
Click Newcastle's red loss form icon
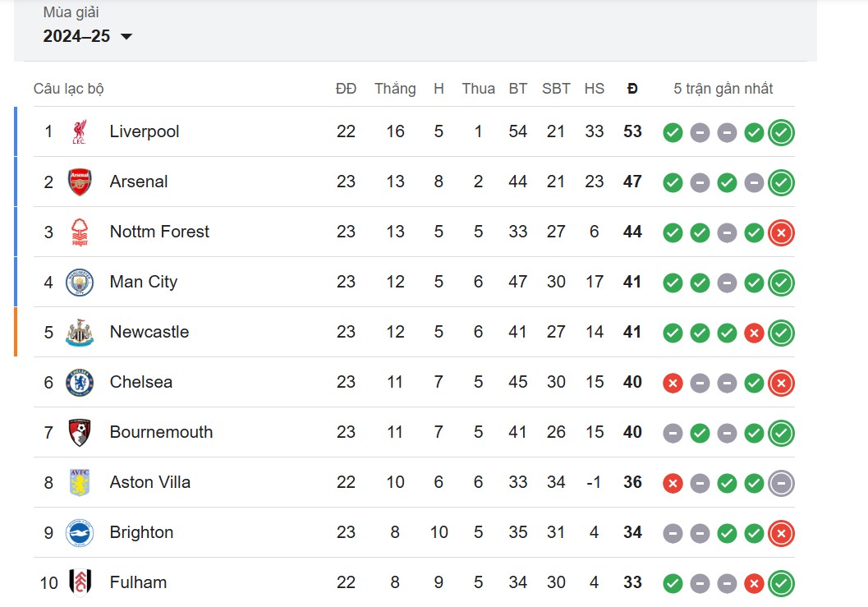754,332
